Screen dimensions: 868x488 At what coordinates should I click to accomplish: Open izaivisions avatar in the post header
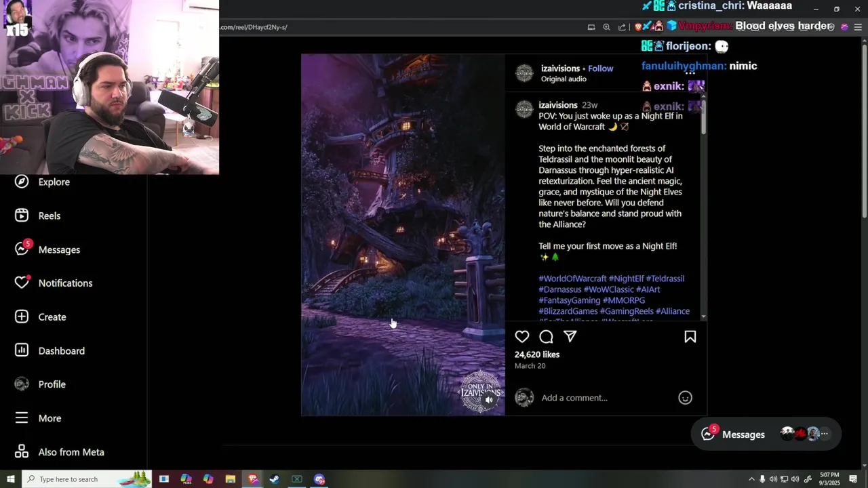524,73
